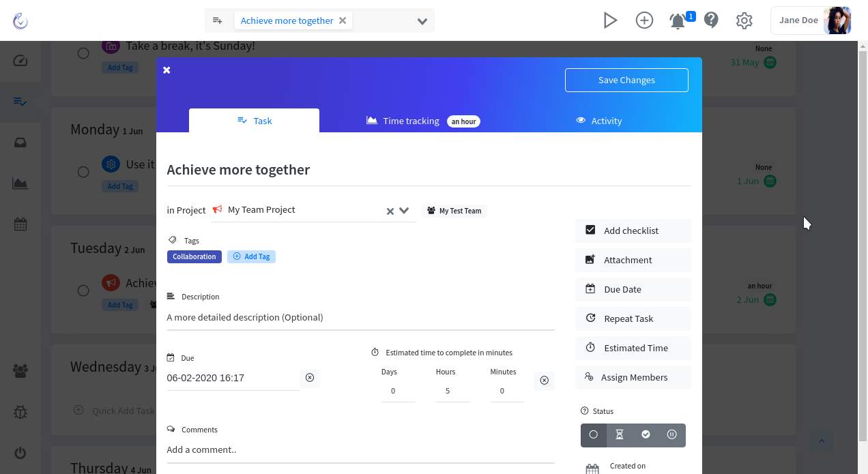The width and height of the screenshot is (868, 474).
Task: Click Add Tag under Sunday task
Action: point(120,68)
